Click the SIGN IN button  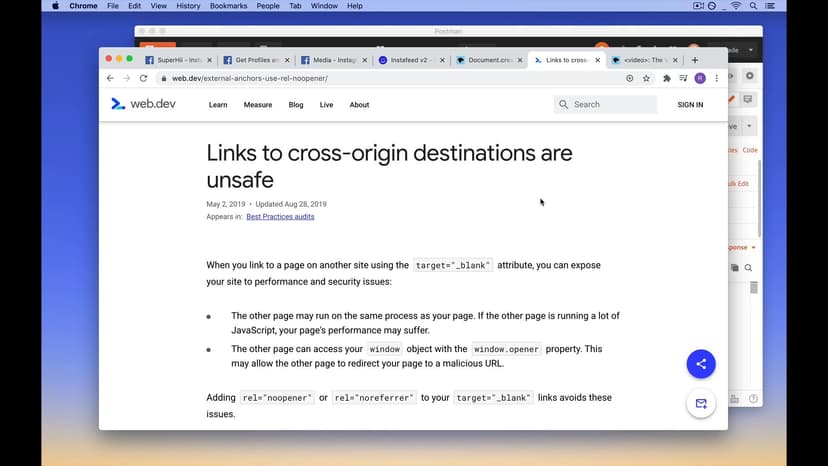click(690, 105)
